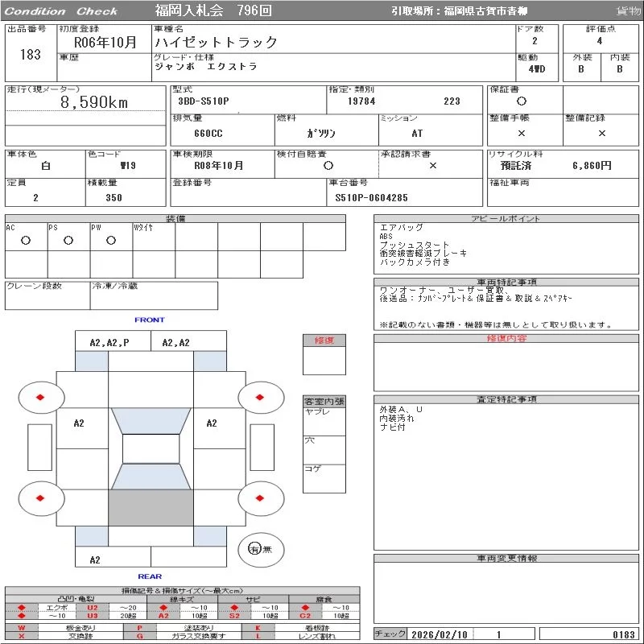This screenshot has height=644, width=644.
Task: Click the AC equipment circle mark
Action: [26, 240]
